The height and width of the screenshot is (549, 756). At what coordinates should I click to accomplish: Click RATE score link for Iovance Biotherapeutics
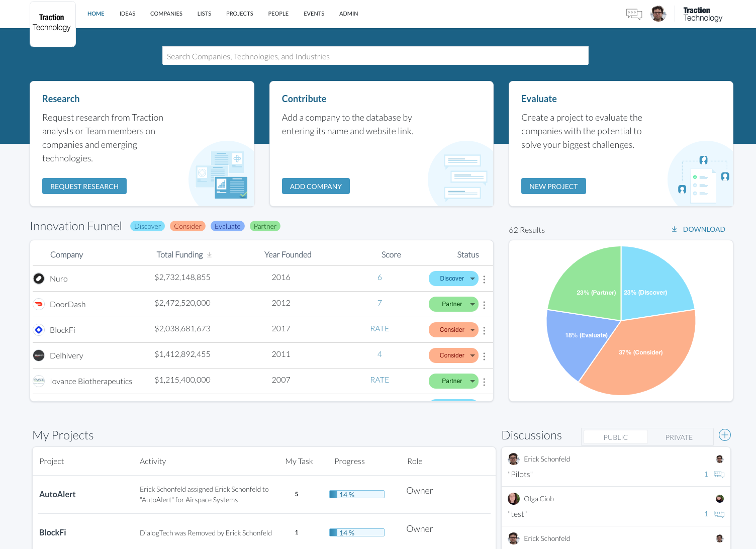coord(380,380)
